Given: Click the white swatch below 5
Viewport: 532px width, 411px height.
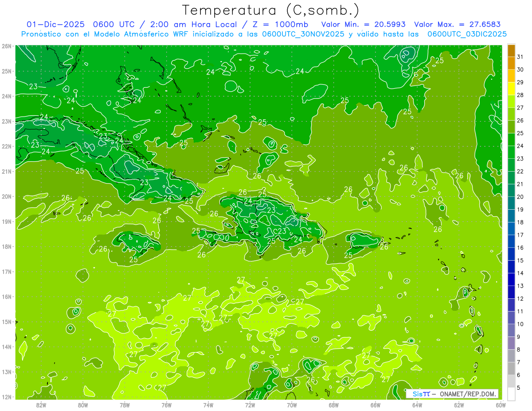Looking at the screenshot, I should [511, 394].
